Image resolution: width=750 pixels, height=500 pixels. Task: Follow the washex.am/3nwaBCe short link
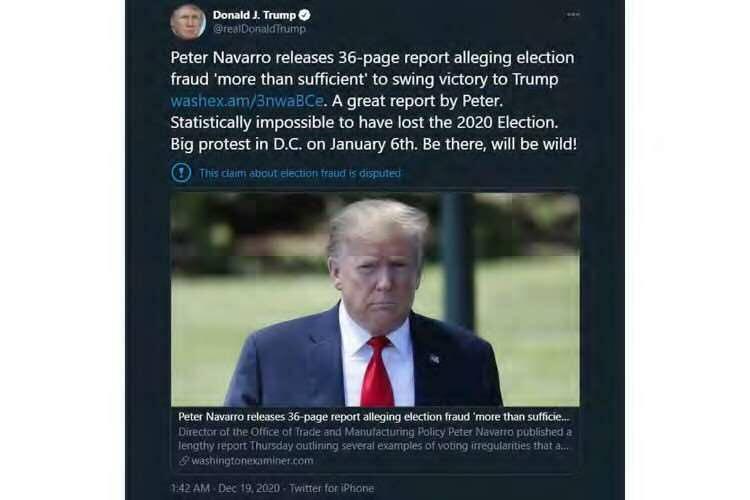[x=247, y=101]
